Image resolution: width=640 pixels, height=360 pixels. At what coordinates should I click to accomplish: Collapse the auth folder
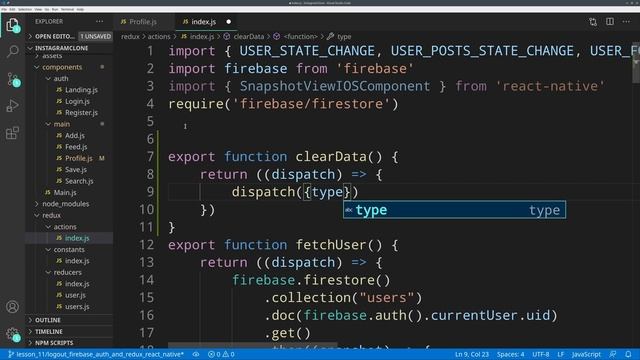point(61,78)
